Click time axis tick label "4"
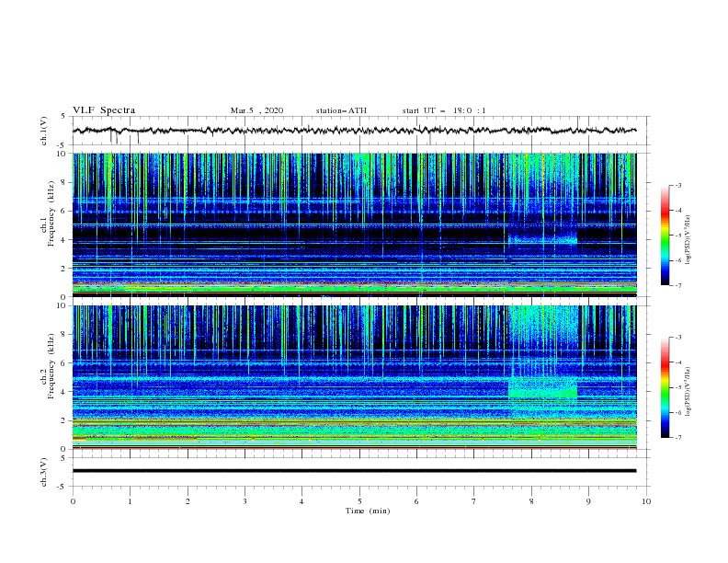 301,501
